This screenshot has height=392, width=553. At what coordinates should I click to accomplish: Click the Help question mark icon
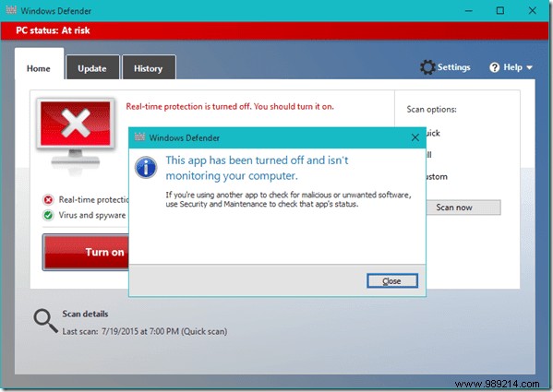tap(495, 67)
